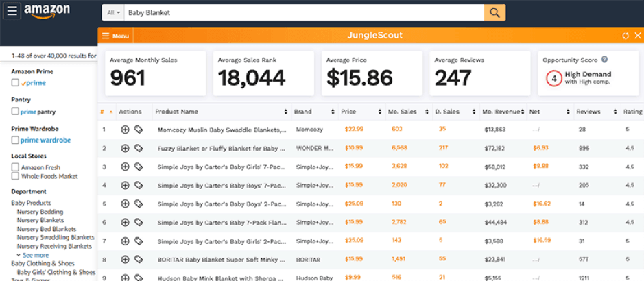The width and height of the screenshot is (644, 281).
Task: Tag the Fuzzy Blanket row
Action: click(x=139, y=149)
